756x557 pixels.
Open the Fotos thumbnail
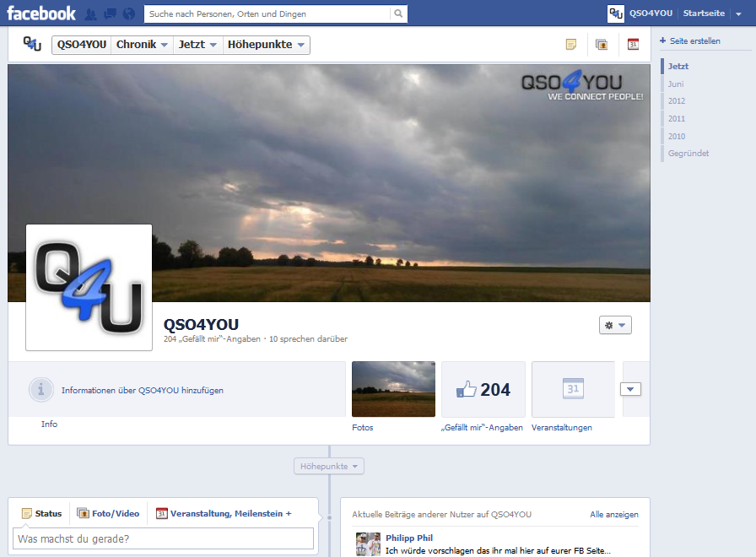393,389
